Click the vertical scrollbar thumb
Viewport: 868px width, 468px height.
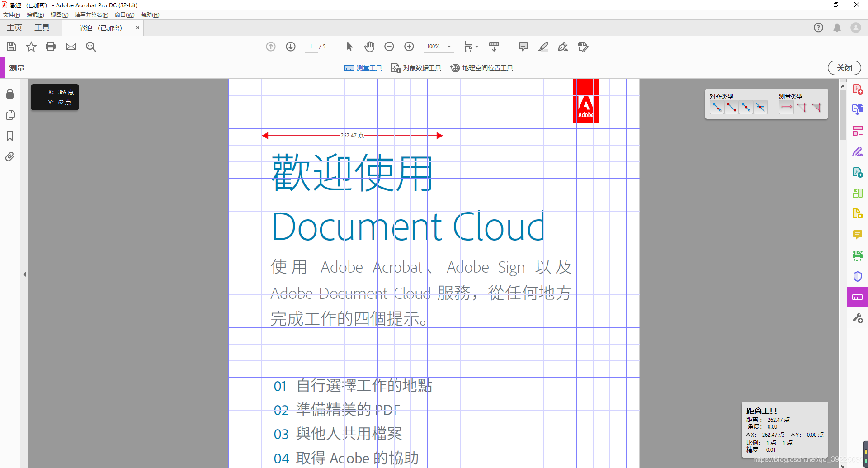843,115
